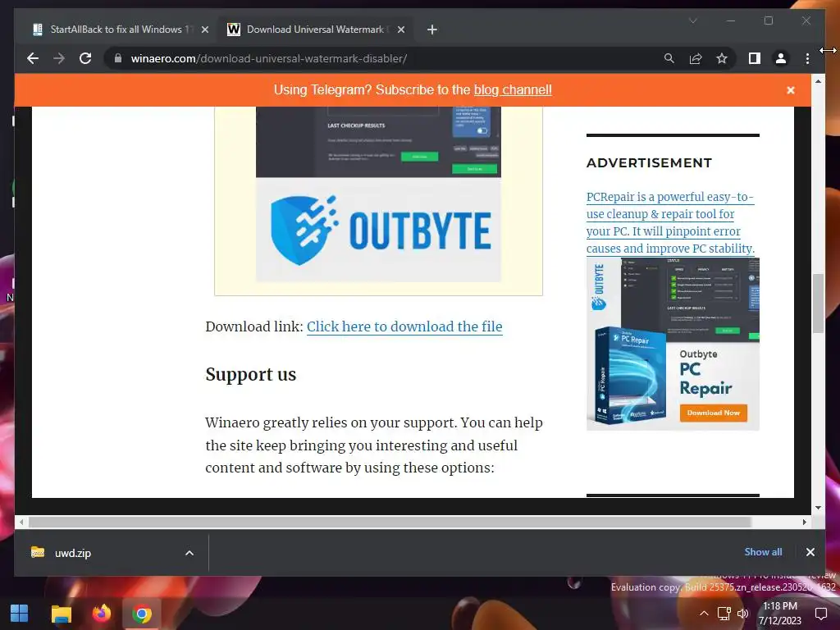Launch Firefox from the taskbar
The width and height of the screenshot is (840, 630).
pos(101,614)
